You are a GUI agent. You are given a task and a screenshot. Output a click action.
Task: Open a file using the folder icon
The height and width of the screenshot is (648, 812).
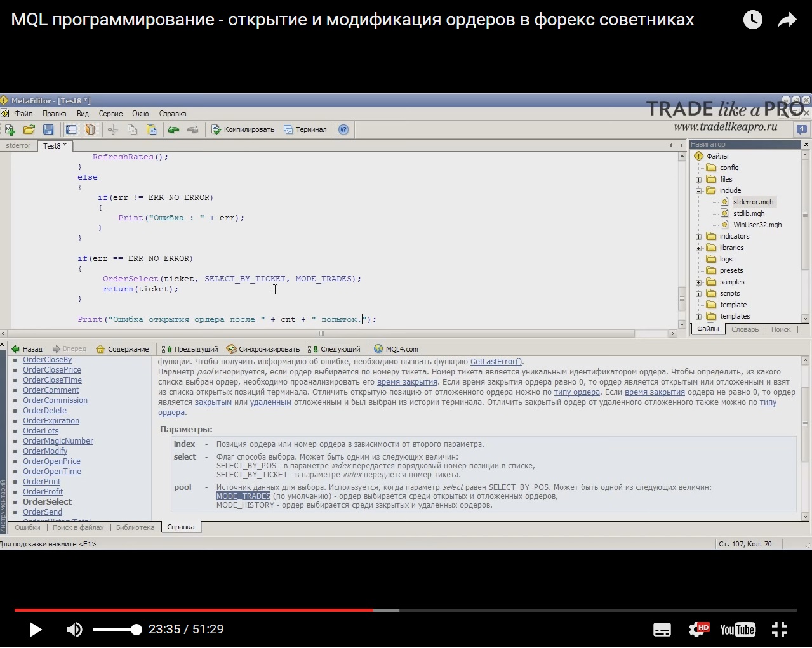(x=29, y=129)
